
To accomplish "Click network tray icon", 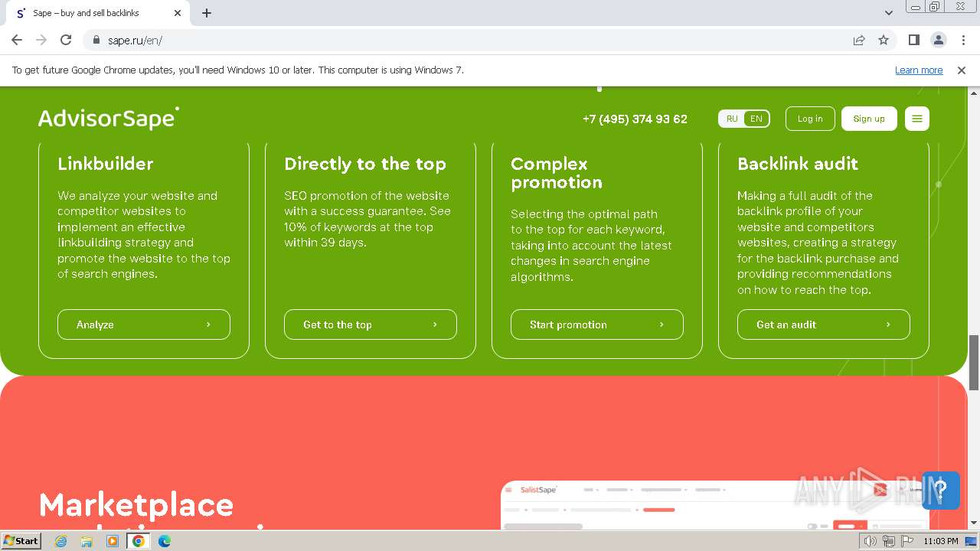I will (x=888, y=541).
